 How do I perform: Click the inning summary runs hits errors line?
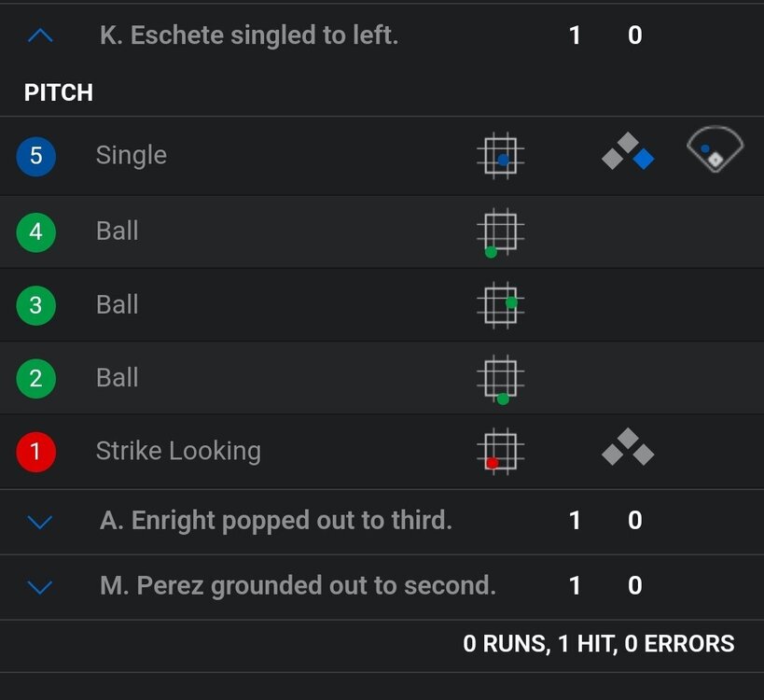point(598,643)
